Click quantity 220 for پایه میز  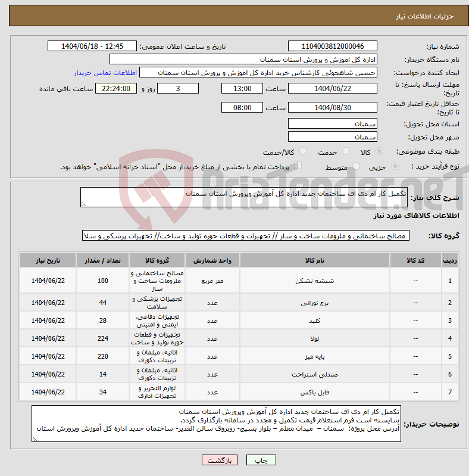(x=102, y=356)
